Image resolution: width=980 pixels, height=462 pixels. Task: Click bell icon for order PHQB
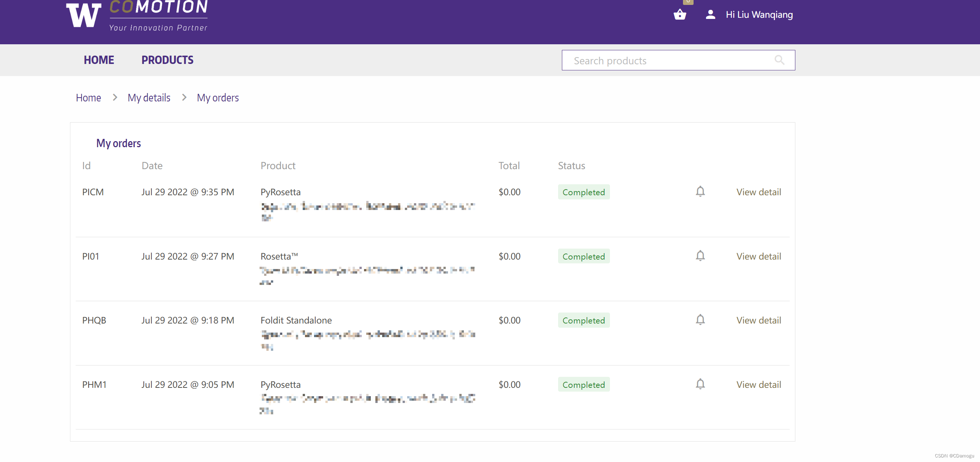click(700, 320)
